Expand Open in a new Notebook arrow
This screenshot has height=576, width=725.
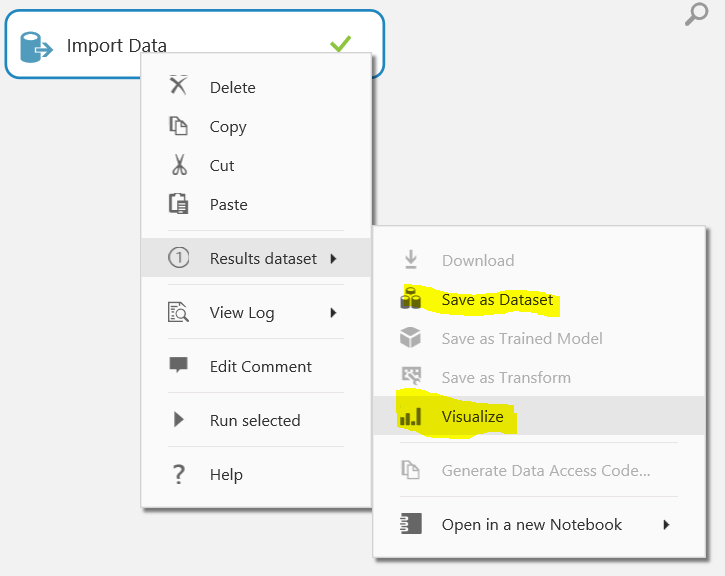(x=666, y=525)
